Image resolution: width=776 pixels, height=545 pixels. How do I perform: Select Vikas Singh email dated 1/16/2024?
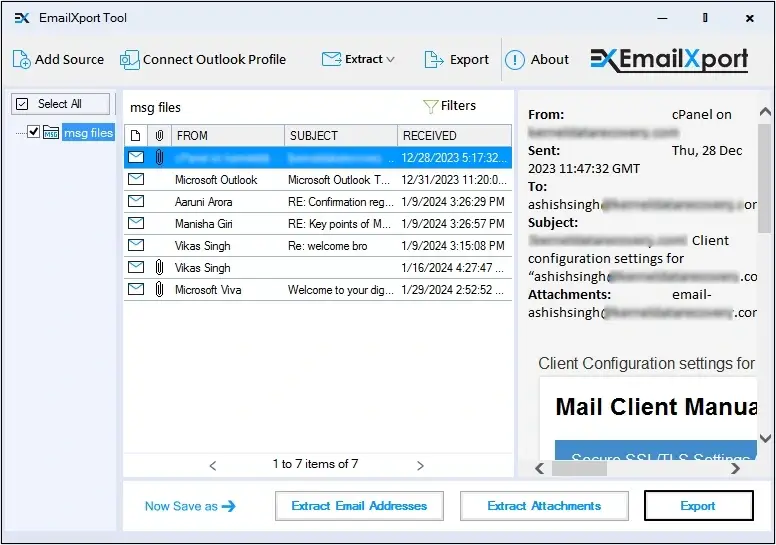tap(318, 268)
